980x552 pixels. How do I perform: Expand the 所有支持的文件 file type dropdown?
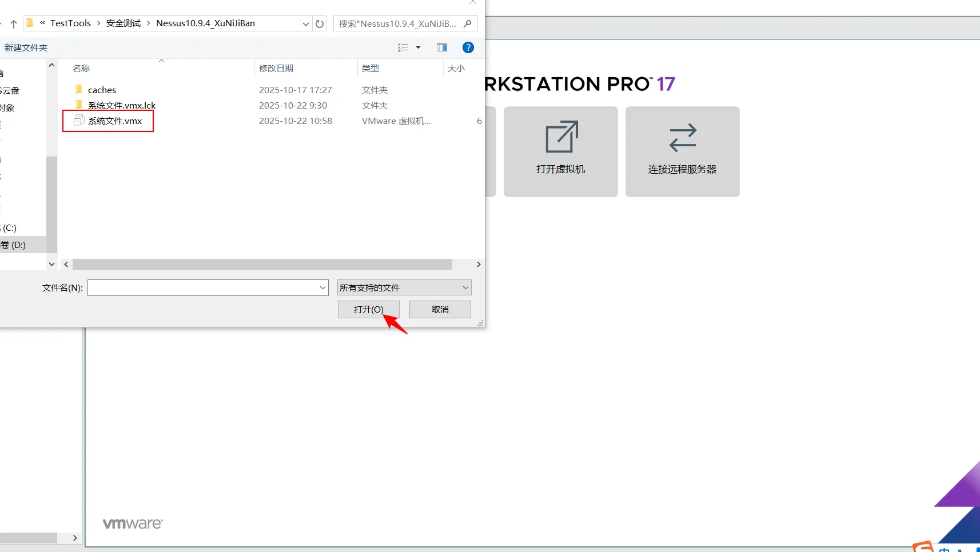(465, 287)
